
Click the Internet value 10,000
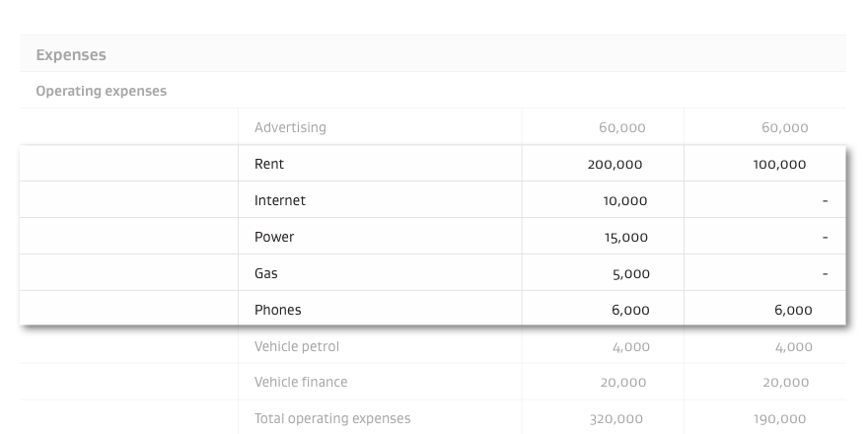(x=625, y=201)
